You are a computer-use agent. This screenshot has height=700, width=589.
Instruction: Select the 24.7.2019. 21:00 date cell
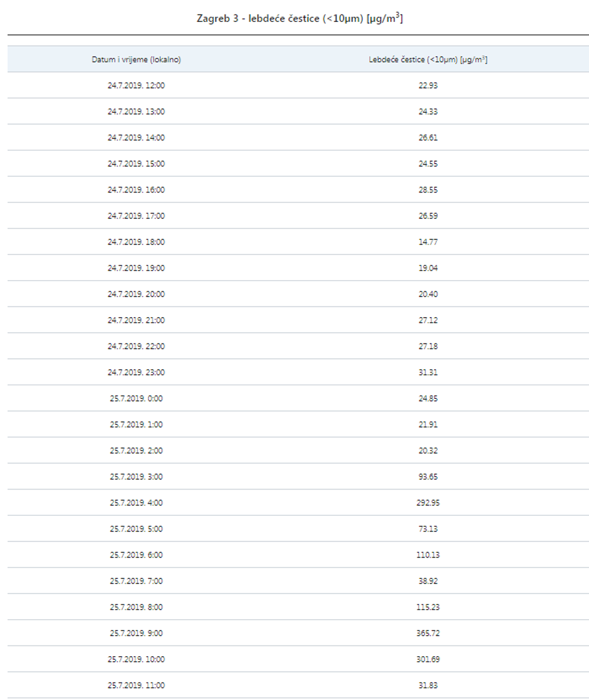tap(136, 320)
